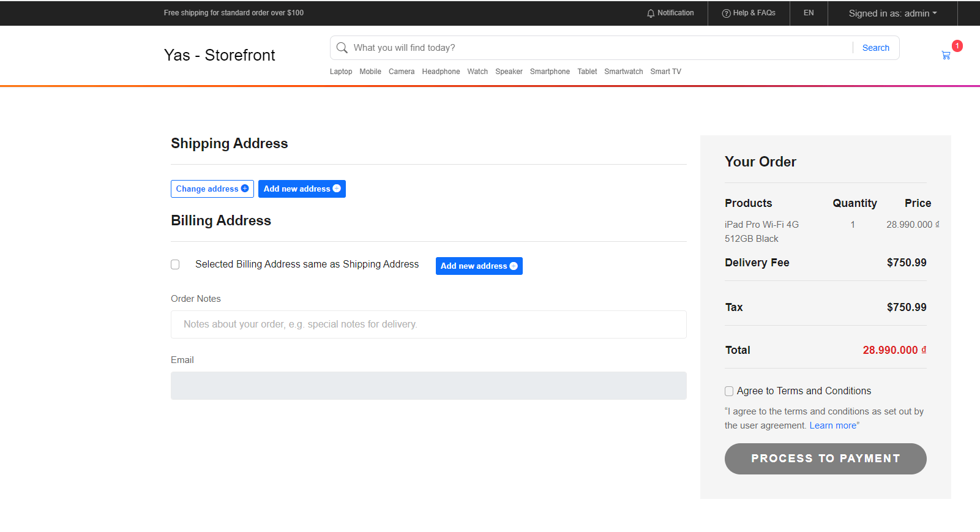Click the Change address button
Image resolution: width=980 pixels, height=532 pixels.
[x=212, y=189]
